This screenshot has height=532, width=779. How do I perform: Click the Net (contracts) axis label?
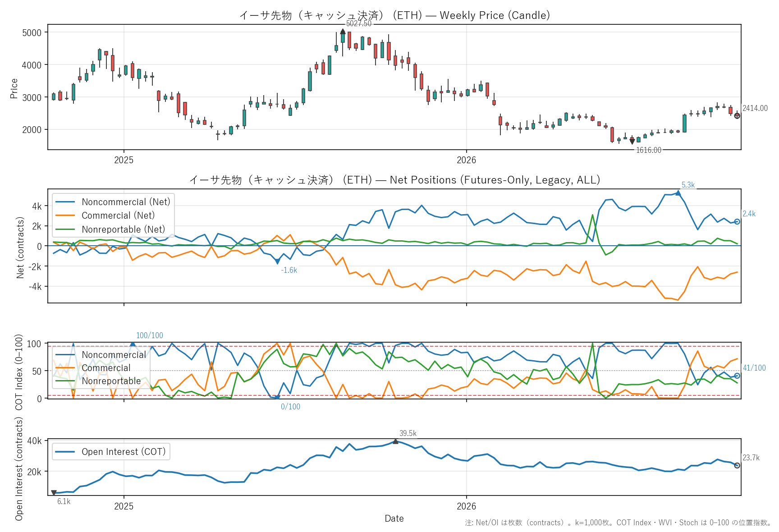(x=20, y=248)
